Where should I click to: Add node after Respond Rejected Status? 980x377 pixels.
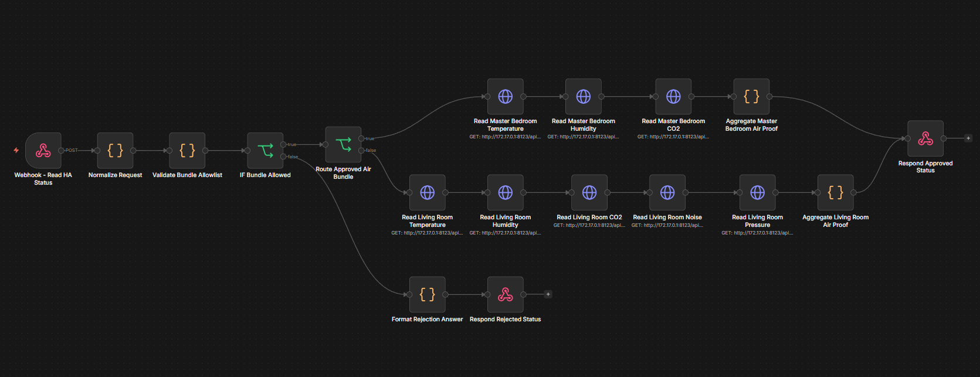(x=548, y=295)
